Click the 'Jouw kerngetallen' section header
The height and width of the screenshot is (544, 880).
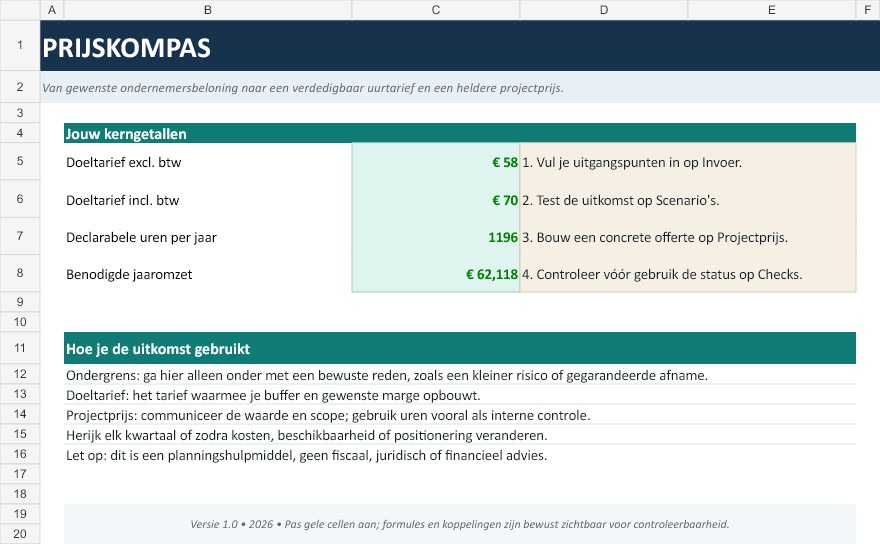(x=460, y=133)
